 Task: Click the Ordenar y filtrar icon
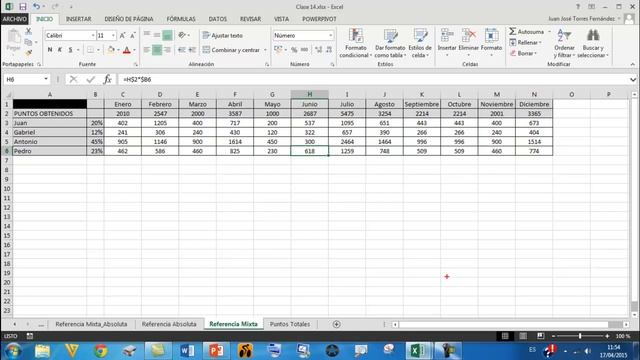564,36
